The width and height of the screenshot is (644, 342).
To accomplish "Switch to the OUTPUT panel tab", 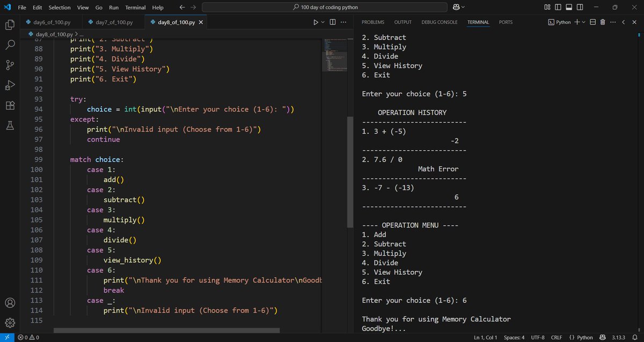I will click(x=403, y=22).
